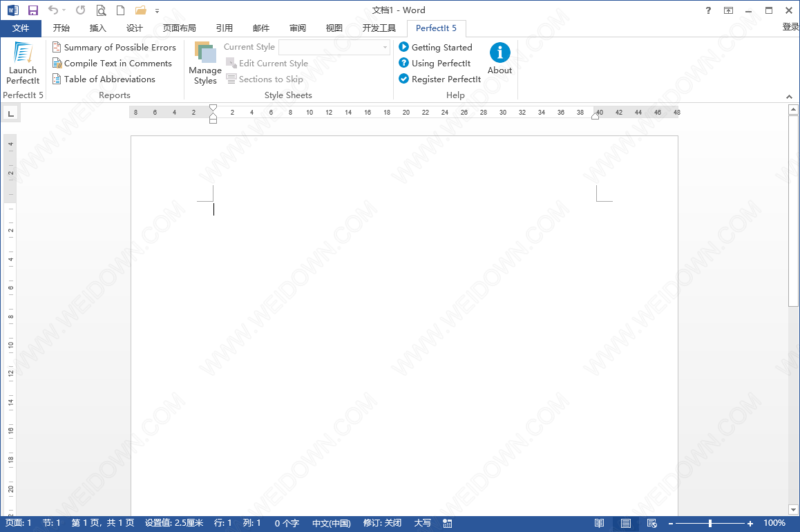Screen dimensions: 800x532
Task: Generate Table of Abbreviations report
Action: pyautogui.click(x=104, y=79)
